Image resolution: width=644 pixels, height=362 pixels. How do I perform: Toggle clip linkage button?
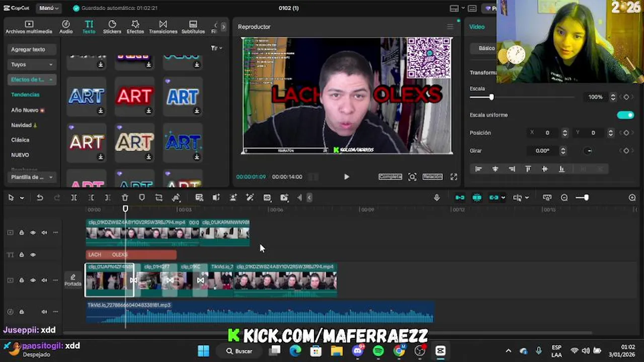(494, 198)
